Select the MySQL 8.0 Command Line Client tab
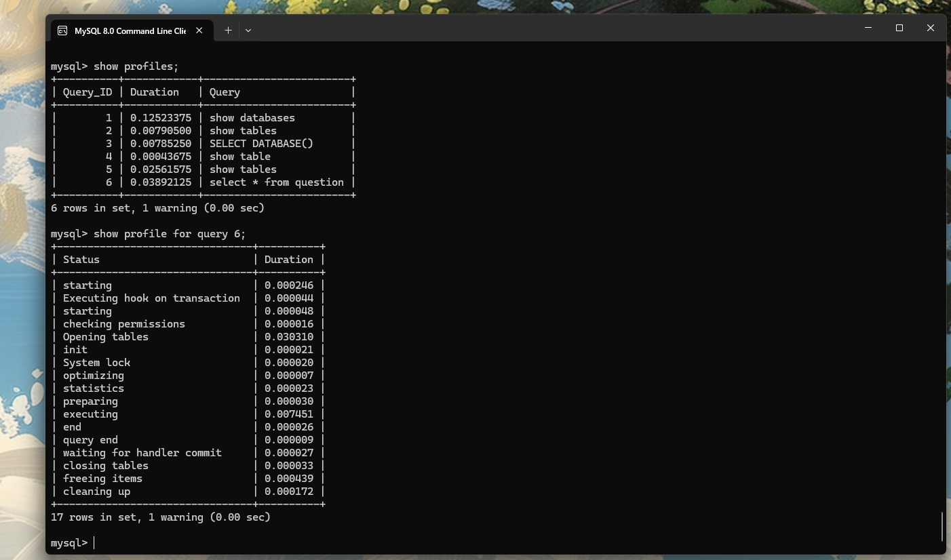The width and height of the screenshot is (951, 560). (x=132, y=31)
